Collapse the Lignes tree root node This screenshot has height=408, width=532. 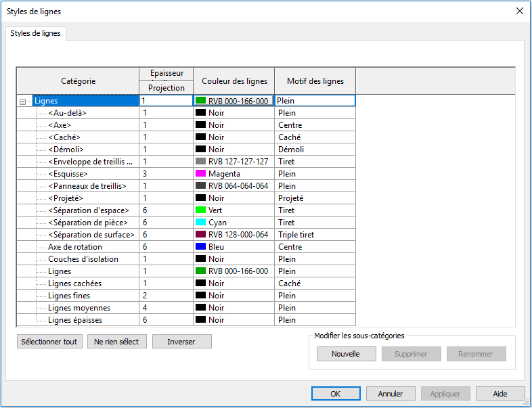[23, 101]
